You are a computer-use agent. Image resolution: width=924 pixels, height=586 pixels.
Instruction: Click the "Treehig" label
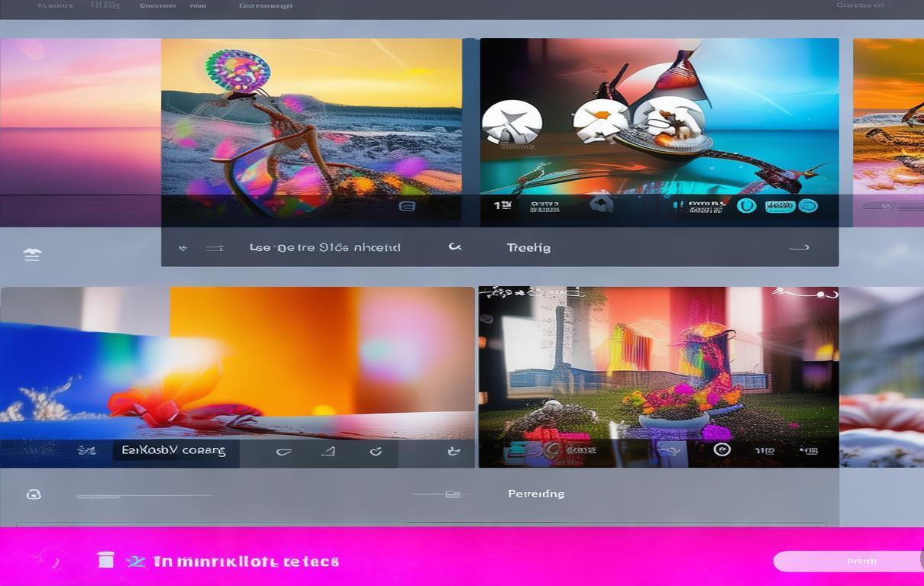click(x=528, y=248)
